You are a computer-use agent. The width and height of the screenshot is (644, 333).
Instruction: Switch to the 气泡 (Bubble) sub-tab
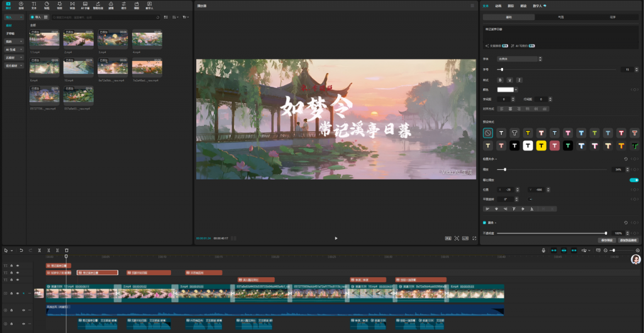coord(561,16)
